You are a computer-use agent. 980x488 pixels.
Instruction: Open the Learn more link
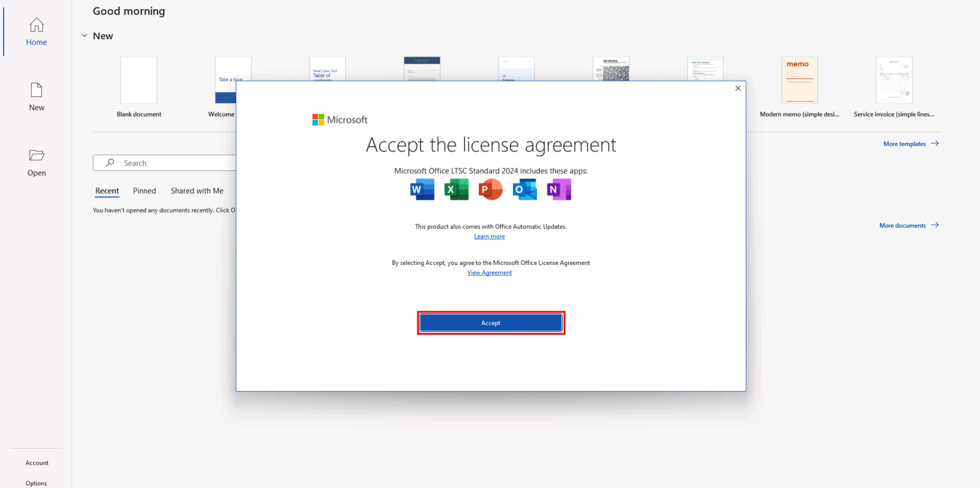click(489, 237)
